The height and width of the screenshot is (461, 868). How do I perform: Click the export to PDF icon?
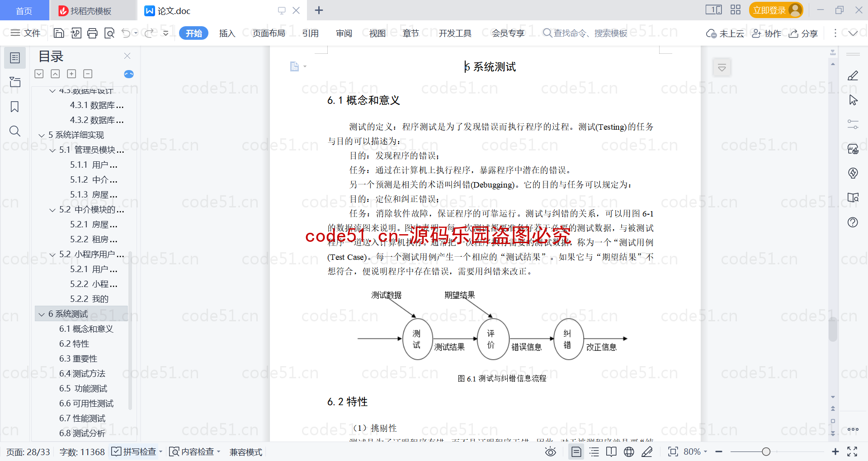[76, 33]
